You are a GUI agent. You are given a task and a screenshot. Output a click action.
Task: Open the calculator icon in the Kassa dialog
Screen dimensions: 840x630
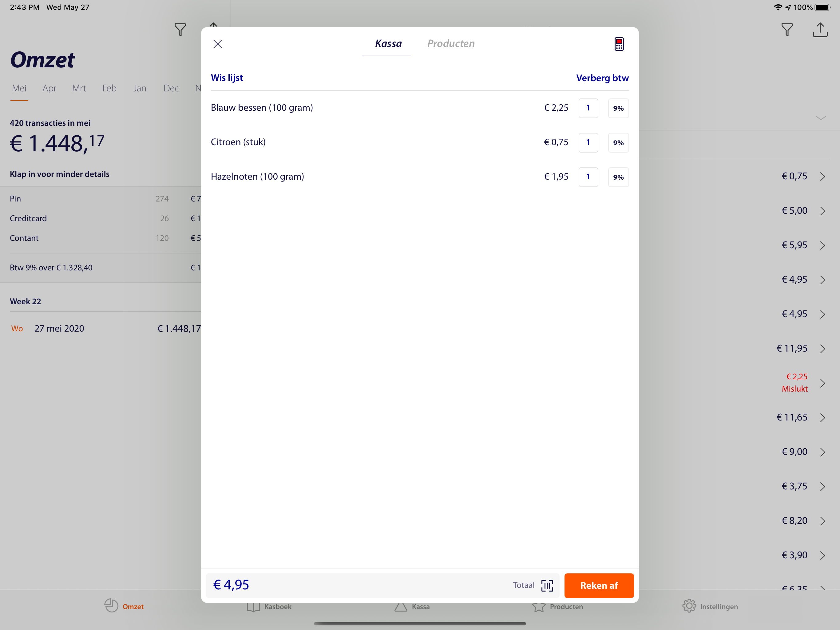[x=618, y=44]
